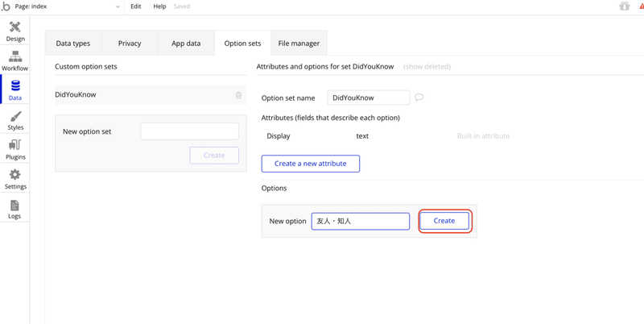Open the Settings section
The height and width of the screenshot is (324, 644).
pyautogui.click(x=15, y=179)
